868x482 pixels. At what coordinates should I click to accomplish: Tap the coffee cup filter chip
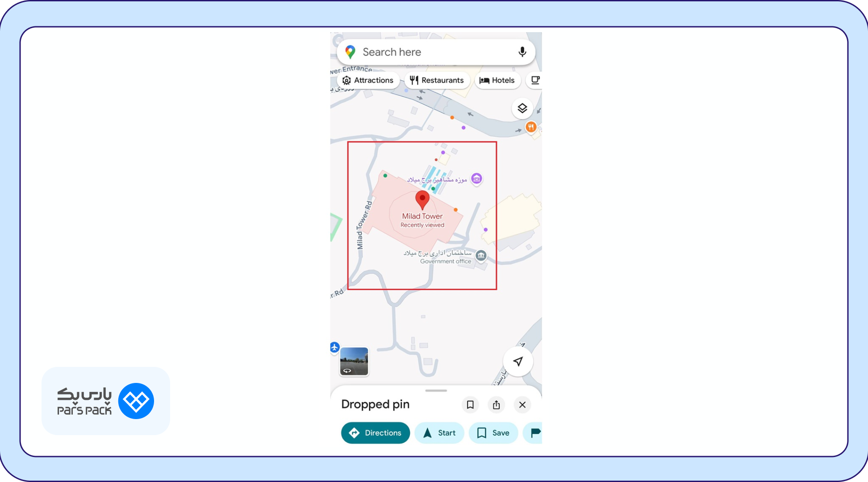534,80
